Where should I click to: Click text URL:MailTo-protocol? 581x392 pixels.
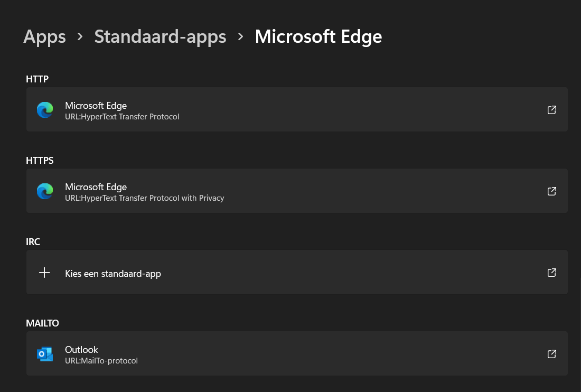tap(101, 361)
